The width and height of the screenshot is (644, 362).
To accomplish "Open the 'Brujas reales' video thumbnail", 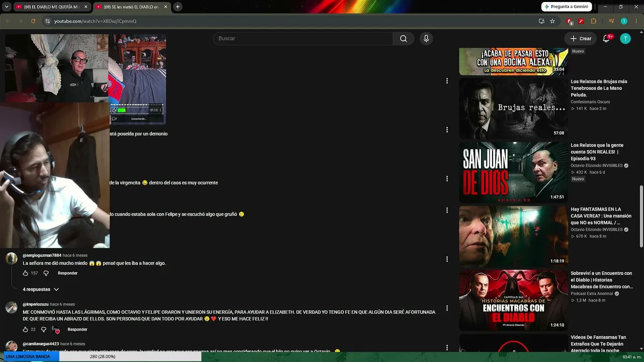I will (513, 109).
